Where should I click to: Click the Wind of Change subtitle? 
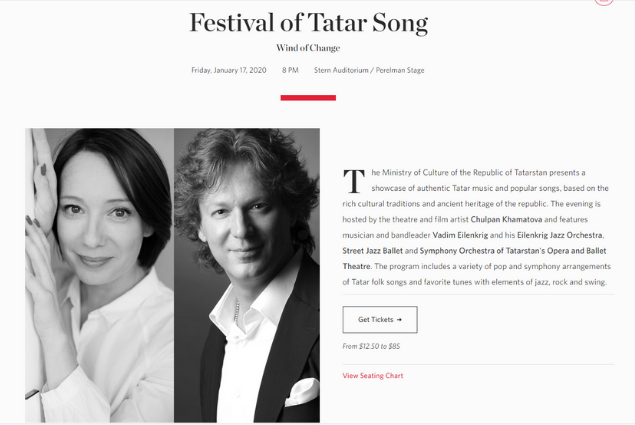coord(308,48)
